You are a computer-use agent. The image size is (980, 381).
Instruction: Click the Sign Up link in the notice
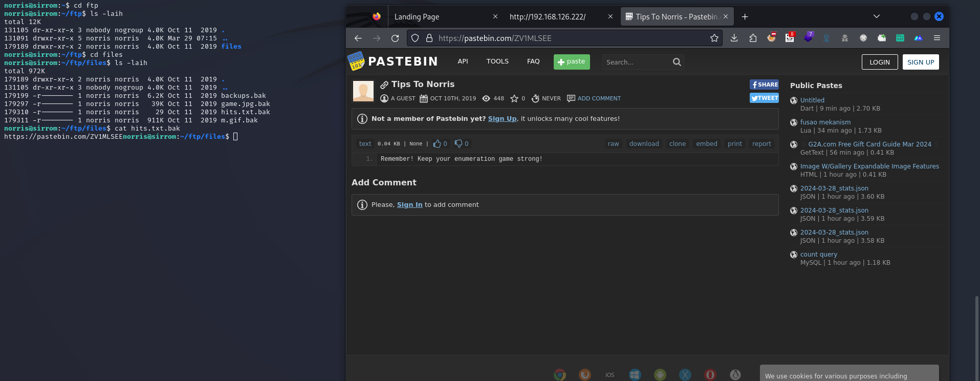click(x=502, y=118)
